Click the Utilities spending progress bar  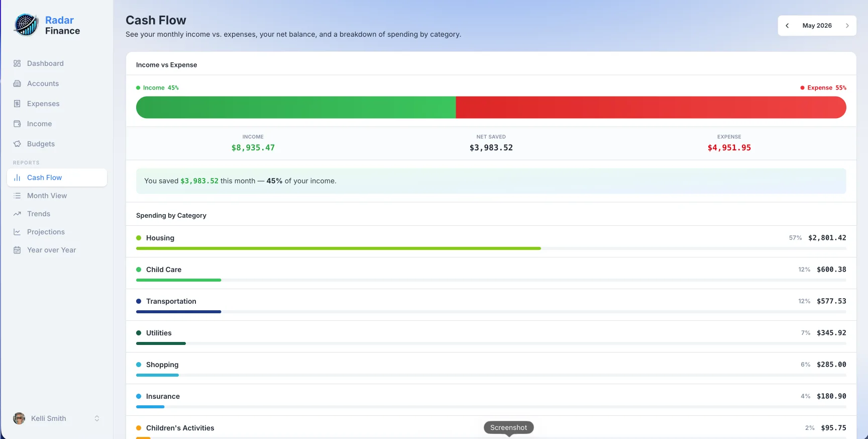[x=491, y=343]
